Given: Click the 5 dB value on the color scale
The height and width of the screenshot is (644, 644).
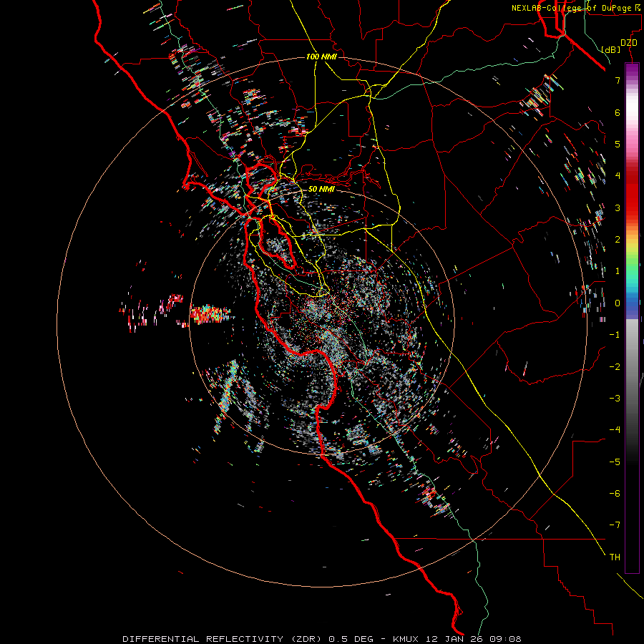Looking at the screenshot, I should (x=618, y=144).
